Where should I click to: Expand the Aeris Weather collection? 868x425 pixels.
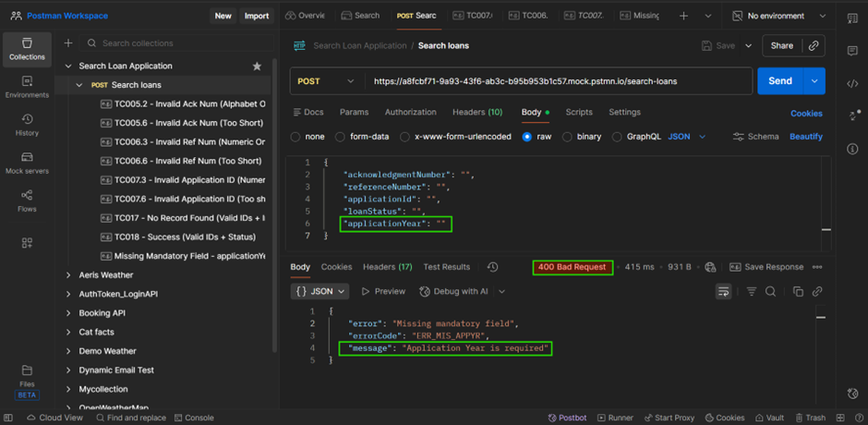click(x=68, y=275)
